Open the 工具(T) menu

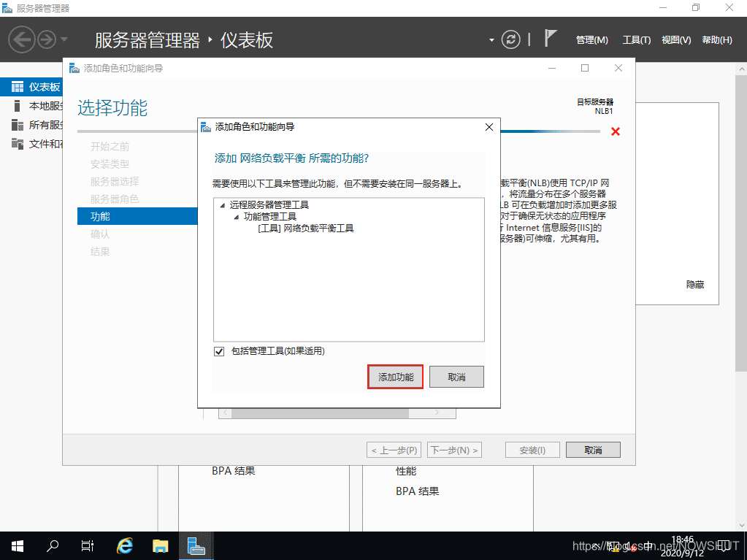pos(637,40)
